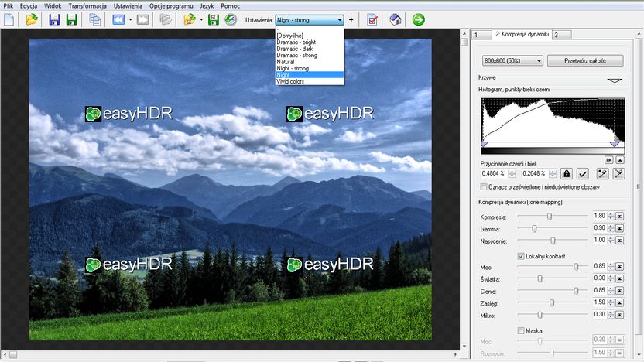Screen dimensions: 644x362
Task: Open the red checkmark options sheet icon
Action: point(372,19)
